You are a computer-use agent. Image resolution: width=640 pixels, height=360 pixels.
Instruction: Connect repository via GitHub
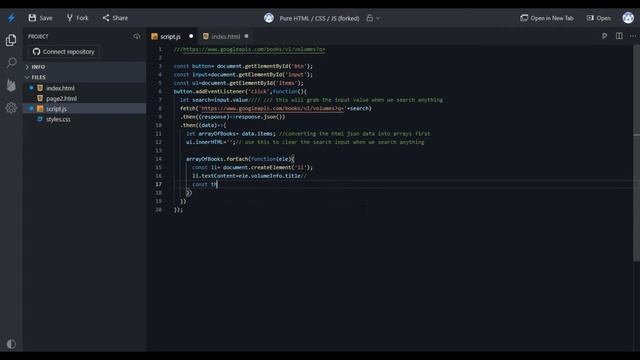[x=64, y=52]
